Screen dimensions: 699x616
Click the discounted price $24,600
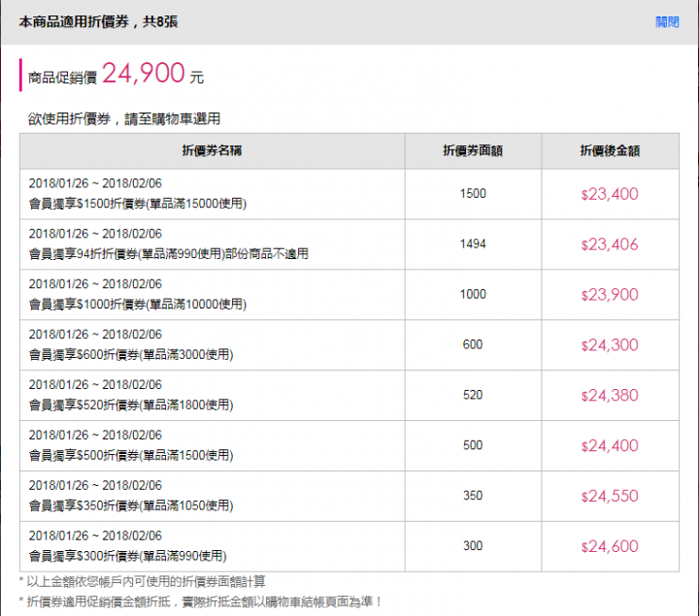point(610,546)
